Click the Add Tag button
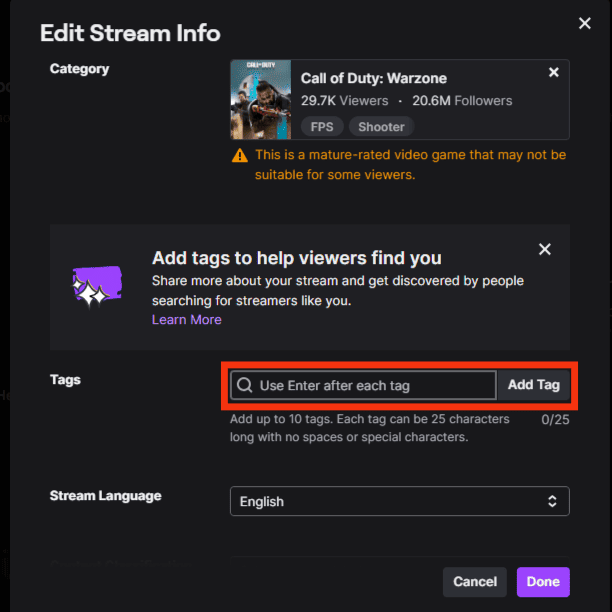612x612 pixels. [x=534, y=385]
